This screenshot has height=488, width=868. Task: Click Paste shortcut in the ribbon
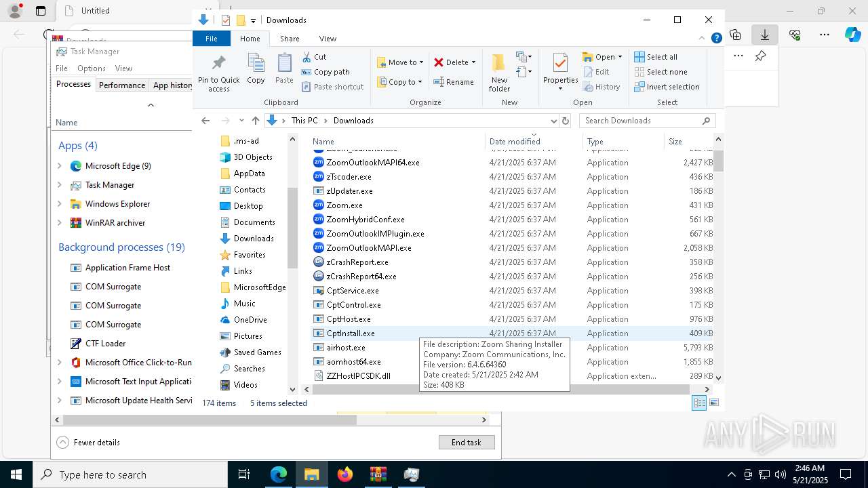pos(332,87)
